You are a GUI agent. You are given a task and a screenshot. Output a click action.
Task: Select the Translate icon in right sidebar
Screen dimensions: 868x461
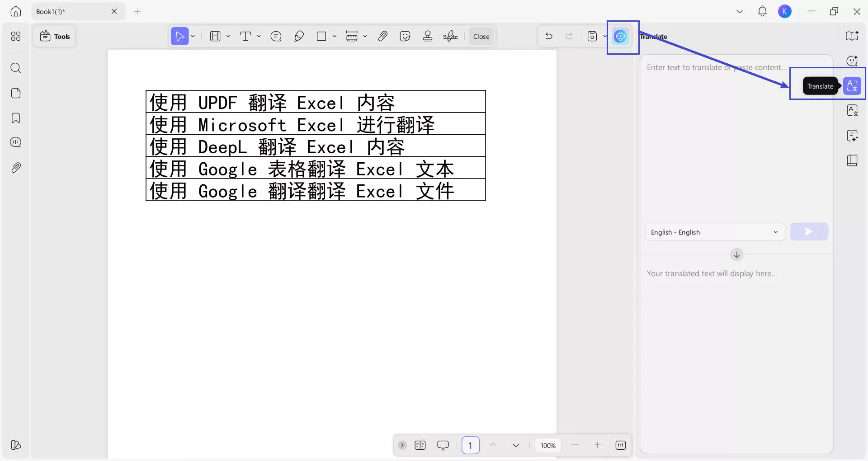pos(852,86)
